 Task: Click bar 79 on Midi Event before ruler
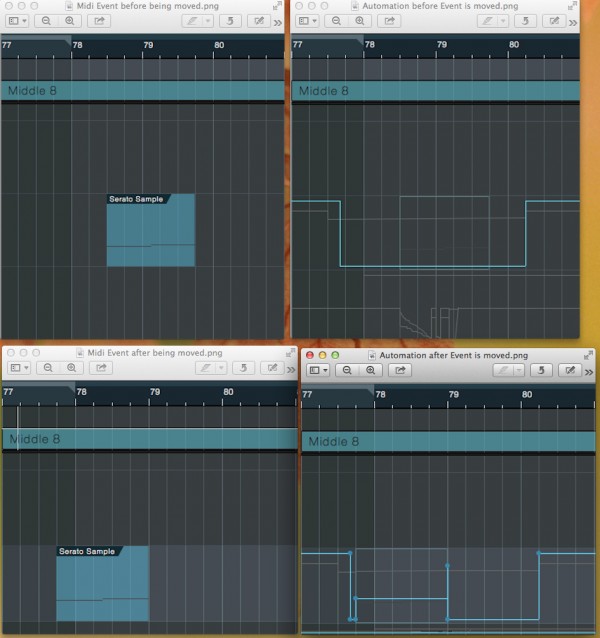coord(148,45)
